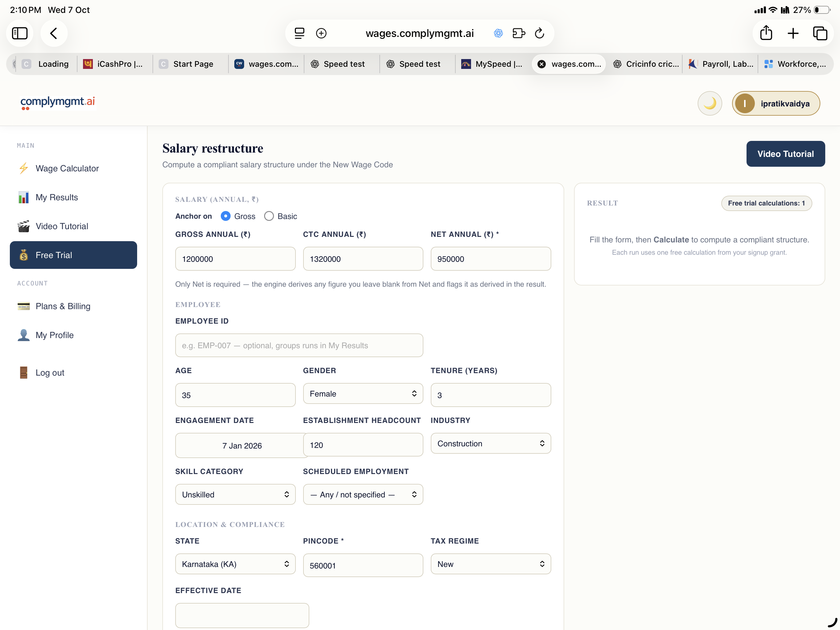Viewport: 840px width, 630px height.
Task: Click the Effective Date field
Action: coord(242,615)
